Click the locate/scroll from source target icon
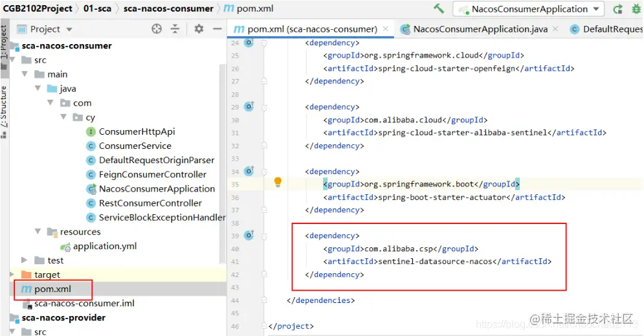 click(x=157, y=28)
